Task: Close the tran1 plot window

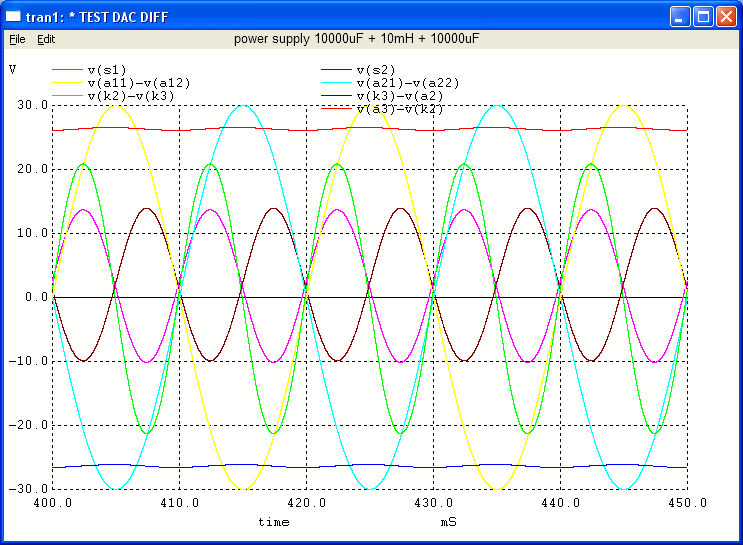Action: coord(726,16)
